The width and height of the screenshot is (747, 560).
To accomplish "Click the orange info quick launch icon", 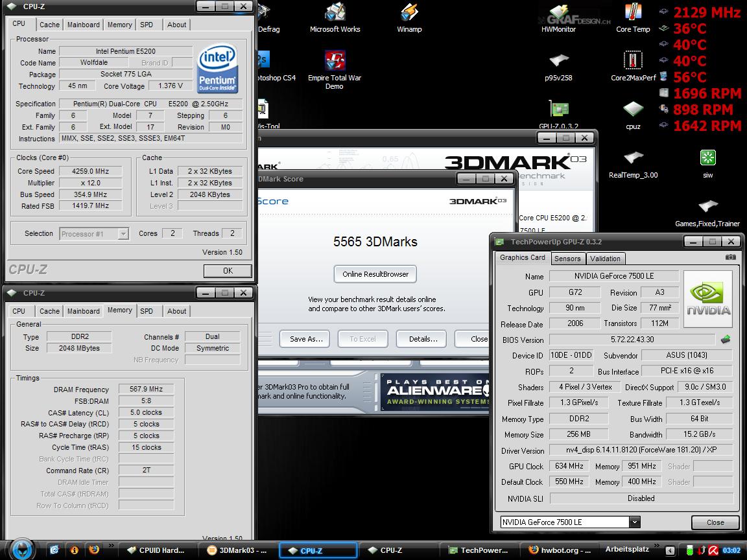I will tap(74, 550).
